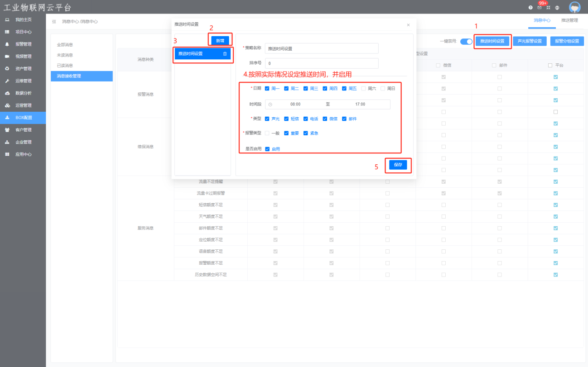Click the 策略名称 input field

point(322,48)
